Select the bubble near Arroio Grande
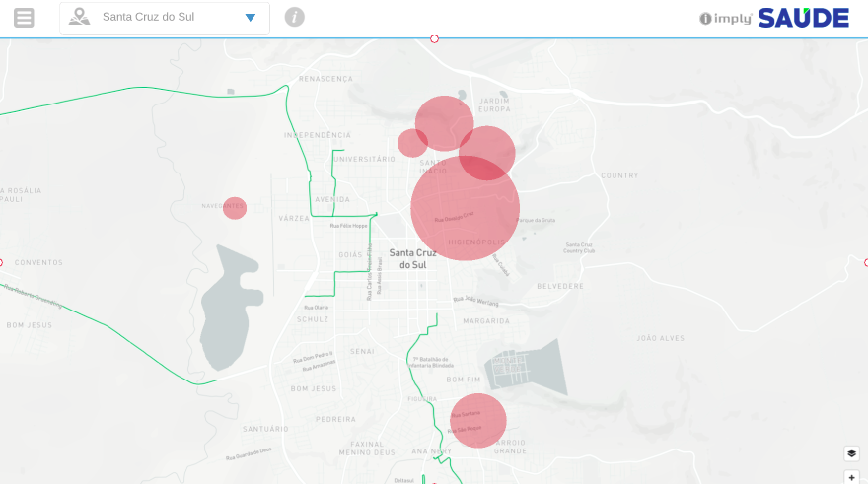 pyautogui.click(x=478, y=421)
